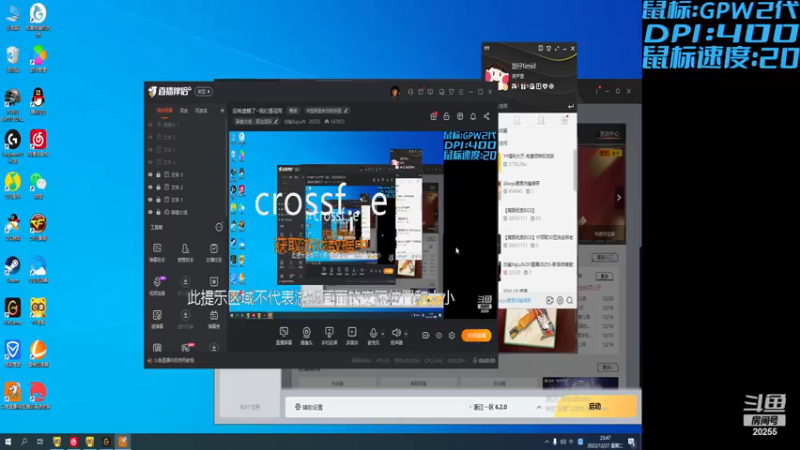Click the stream preview canvas
Screen dimensions: 800x450
(x=363, y=224)
